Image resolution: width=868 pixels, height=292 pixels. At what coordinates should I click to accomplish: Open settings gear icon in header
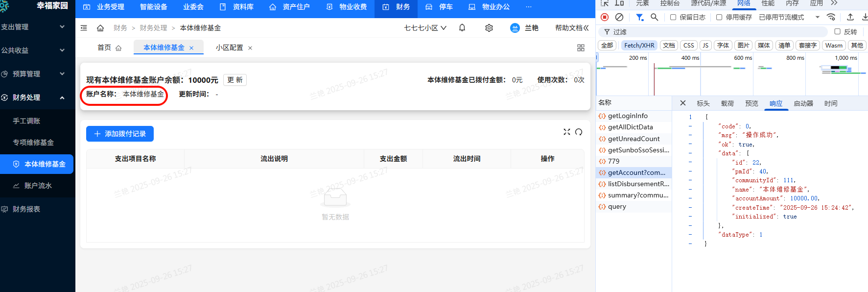(x=489, y=28)
